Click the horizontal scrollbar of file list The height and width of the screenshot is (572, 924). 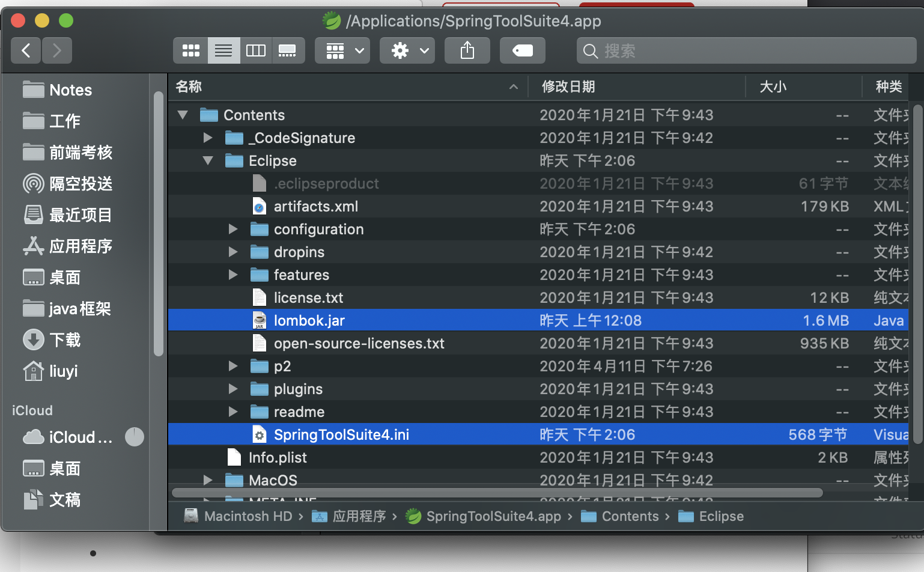497,493
